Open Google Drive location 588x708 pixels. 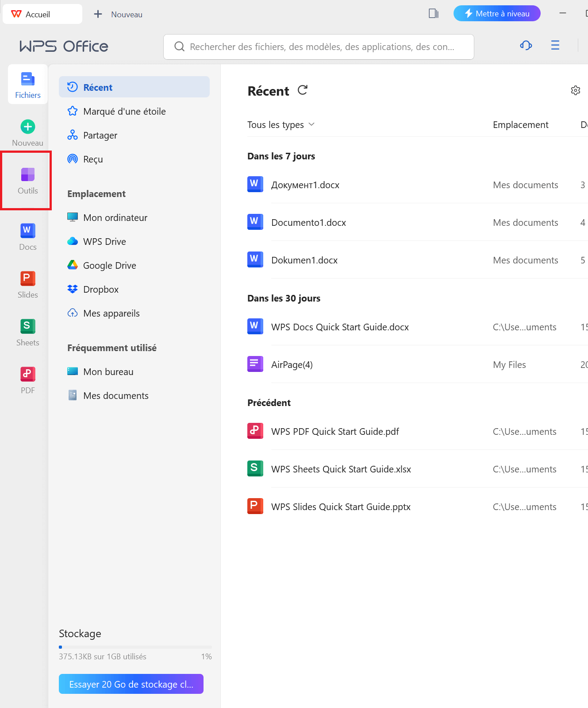point(109,266)
